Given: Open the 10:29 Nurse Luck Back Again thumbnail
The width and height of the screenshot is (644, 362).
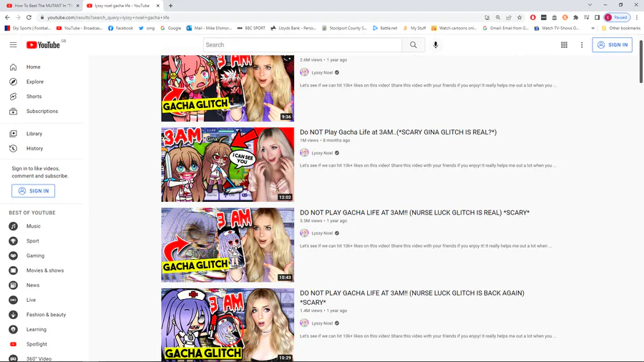Looking at the screenshot, I should (x=228, y=325).
